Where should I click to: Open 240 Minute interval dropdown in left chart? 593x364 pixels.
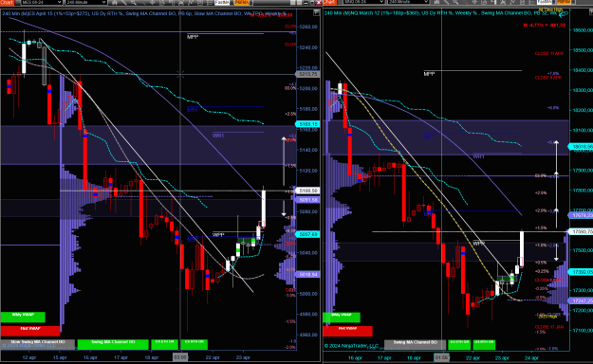[x=85, y=2]
